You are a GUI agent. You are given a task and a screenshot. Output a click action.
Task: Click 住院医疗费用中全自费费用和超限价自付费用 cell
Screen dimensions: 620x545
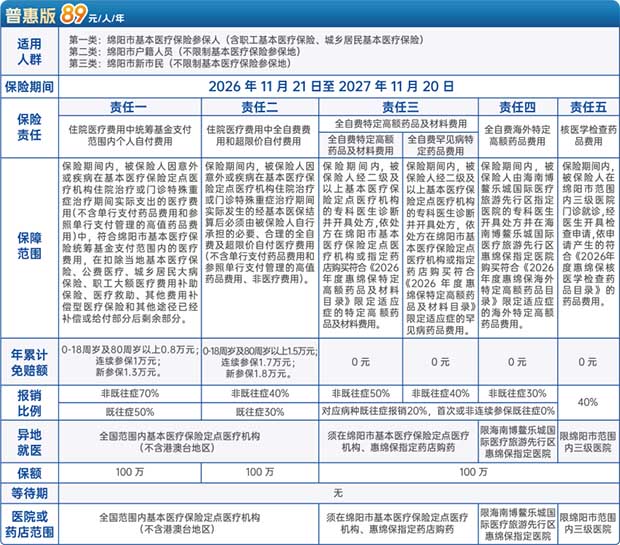click(x=259, y=135)
